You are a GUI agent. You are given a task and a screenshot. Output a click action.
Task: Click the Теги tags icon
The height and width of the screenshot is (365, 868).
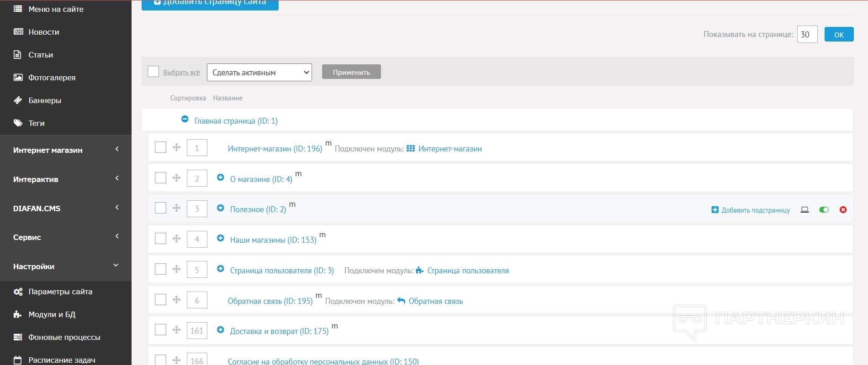pyautogui.click(x=18, y=123)
